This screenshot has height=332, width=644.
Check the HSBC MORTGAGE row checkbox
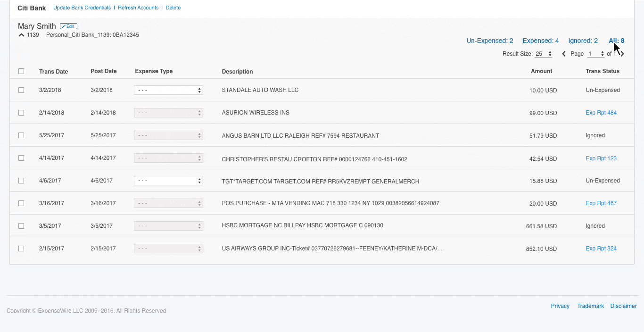tap(21, 226)
